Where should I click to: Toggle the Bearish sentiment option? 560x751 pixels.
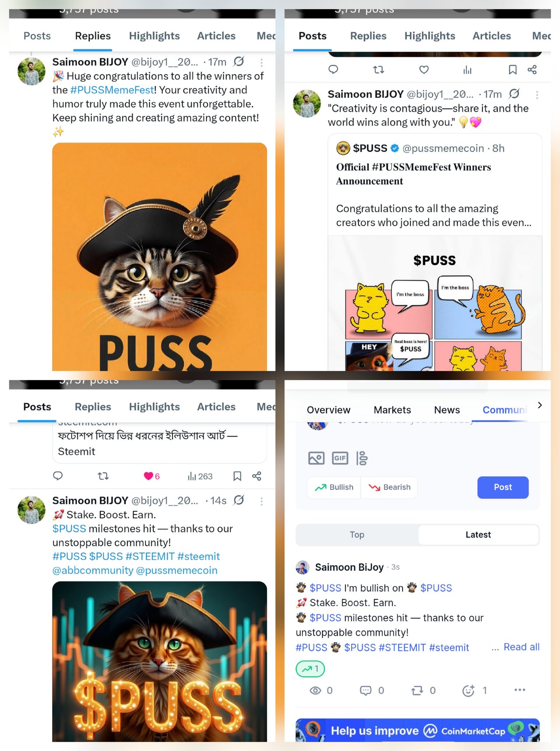click(389, 487)
